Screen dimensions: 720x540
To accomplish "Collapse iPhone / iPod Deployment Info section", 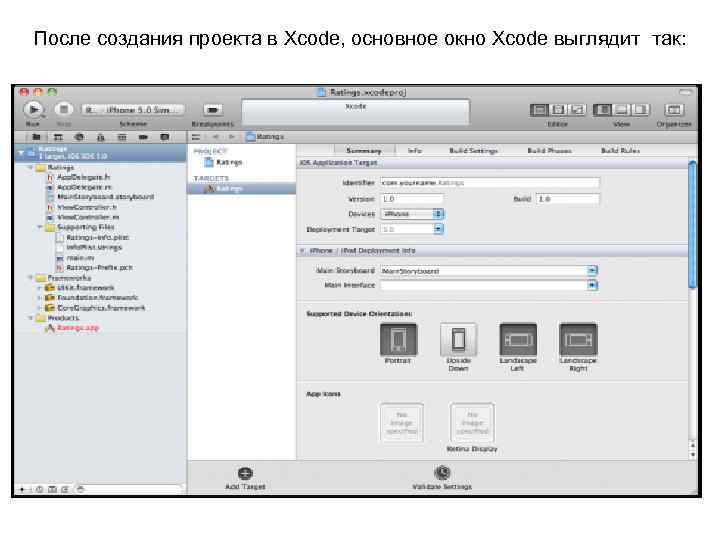I will pos(302,251).
